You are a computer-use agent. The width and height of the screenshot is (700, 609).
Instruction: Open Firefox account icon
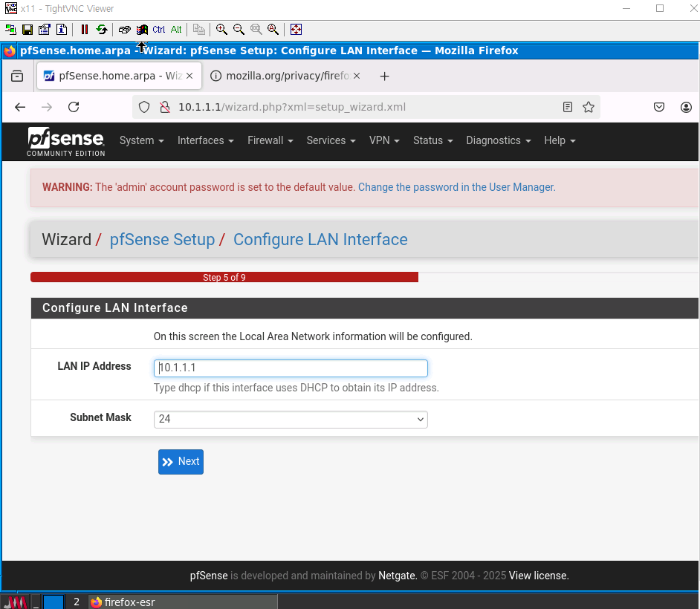coord(686,107)
